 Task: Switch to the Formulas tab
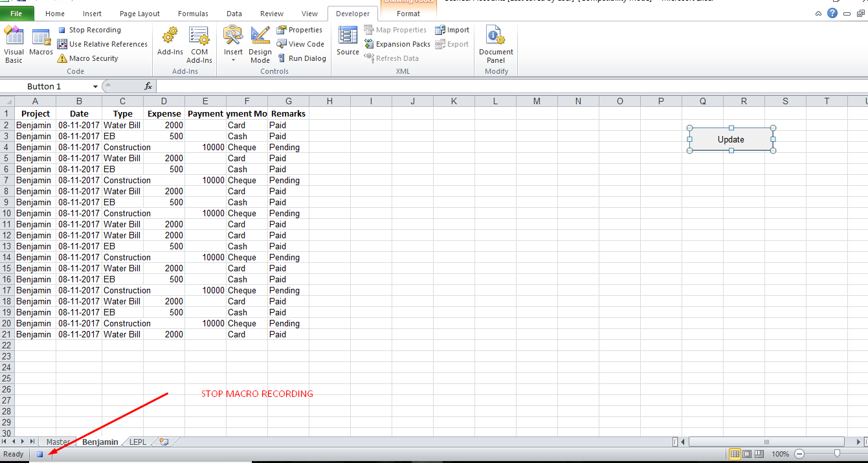click(x=193, y=14)
